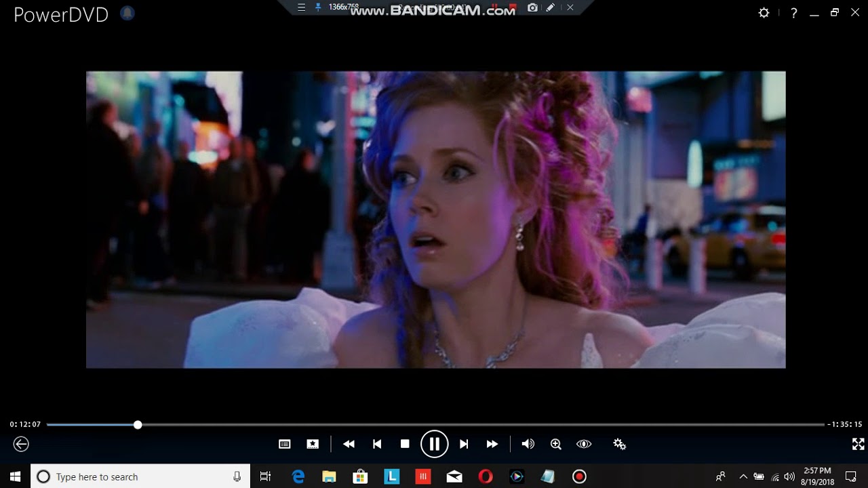Fast forward the movie
This screenshot has width=868, height=488.
point(492,444)
